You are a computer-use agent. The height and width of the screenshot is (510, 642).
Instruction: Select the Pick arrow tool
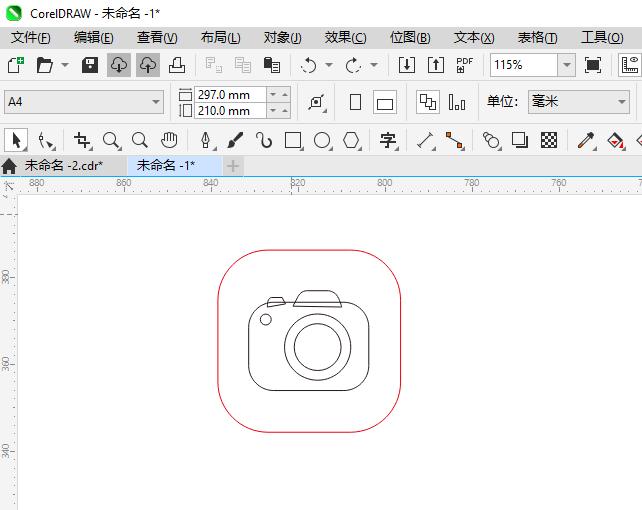(16, 140)
